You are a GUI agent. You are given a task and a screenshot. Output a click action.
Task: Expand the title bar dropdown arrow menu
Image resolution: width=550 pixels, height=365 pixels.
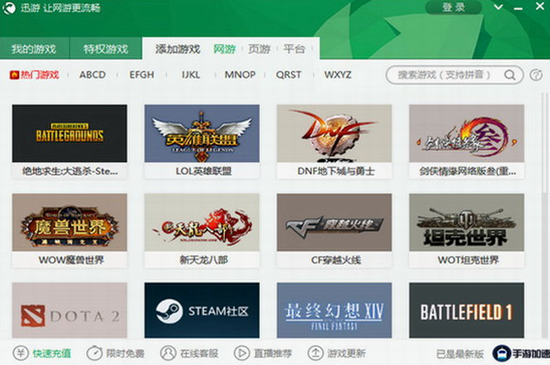coord(498,7)
